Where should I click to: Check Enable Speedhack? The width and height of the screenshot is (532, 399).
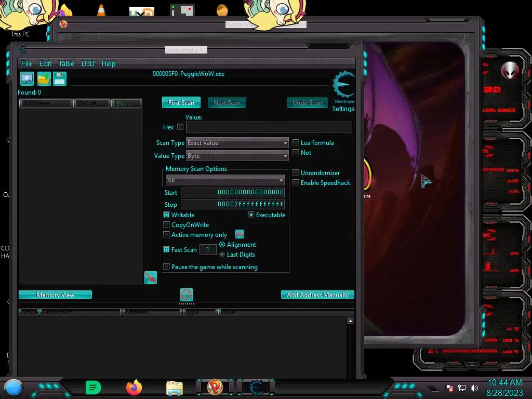(296, 182)
